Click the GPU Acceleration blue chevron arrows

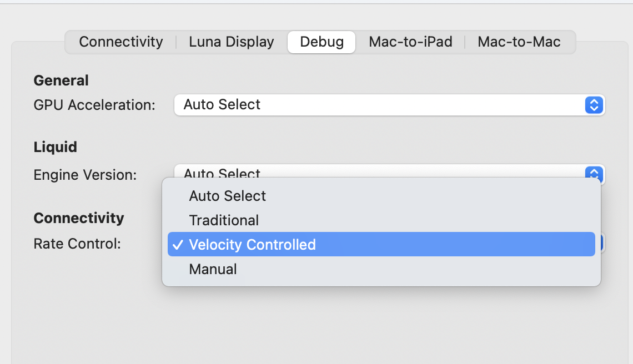594,105
